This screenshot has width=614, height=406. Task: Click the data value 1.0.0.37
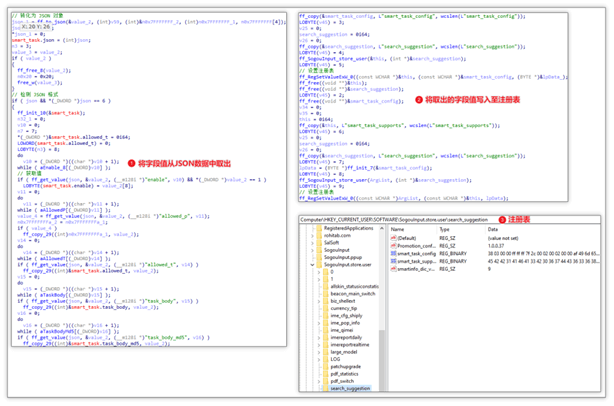[x=496, y=246]
